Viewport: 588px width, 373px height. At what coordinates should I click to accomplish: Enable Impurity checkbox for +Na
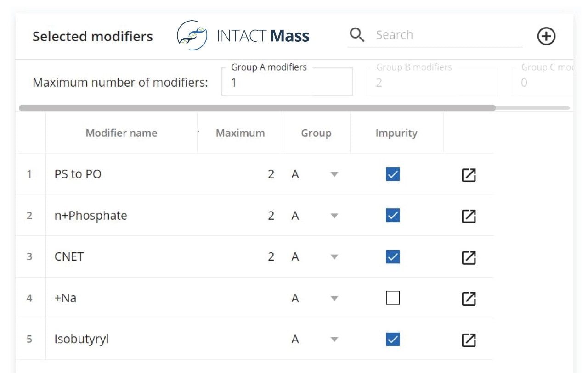(x=393, y=298)
